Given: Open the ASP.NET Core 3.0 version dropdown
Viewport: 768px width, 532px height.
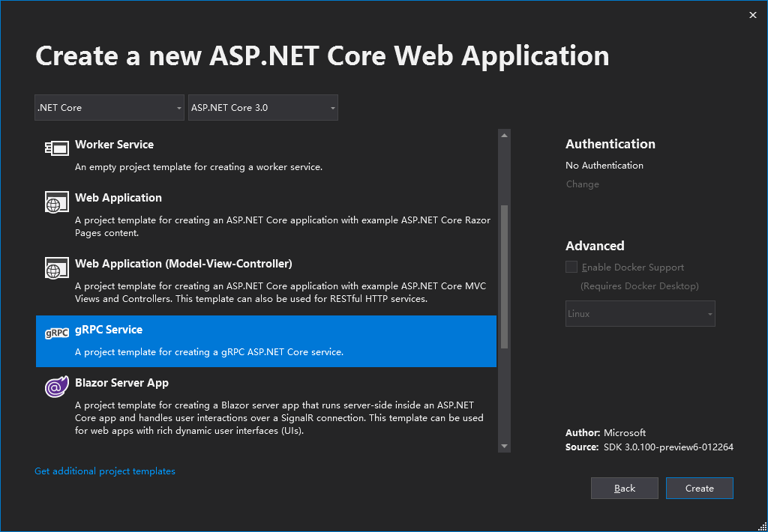Looking at the screenshot, I should [262, 107].
